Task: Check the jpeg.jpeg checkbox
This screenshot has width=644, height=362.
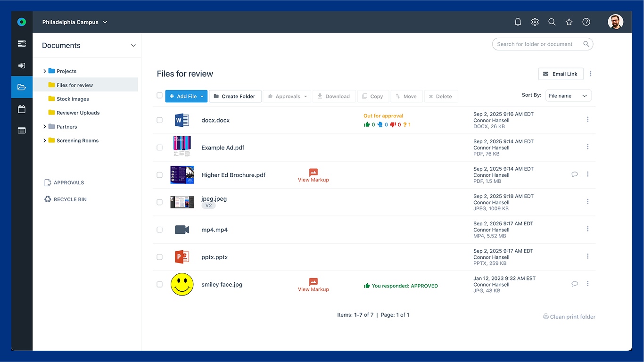Action: [159, 202]
